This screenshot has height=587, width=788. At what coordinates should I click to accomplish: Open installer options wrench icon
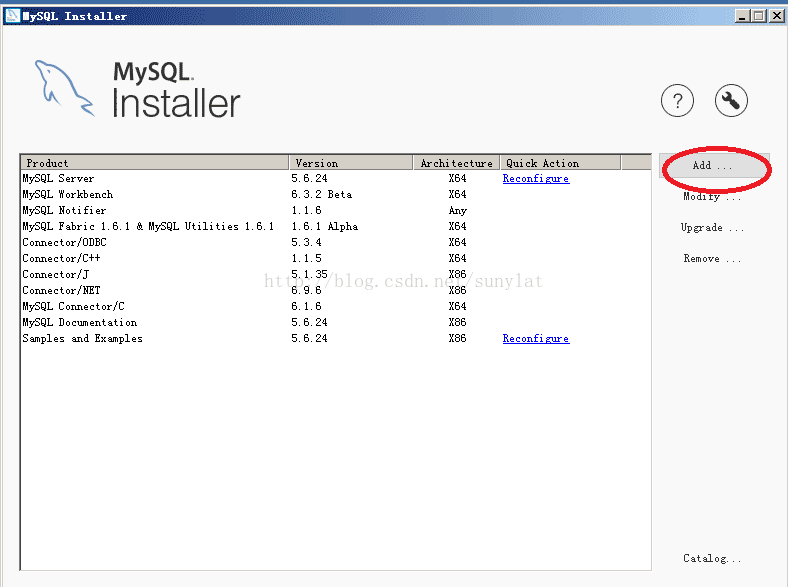(731, 101)
